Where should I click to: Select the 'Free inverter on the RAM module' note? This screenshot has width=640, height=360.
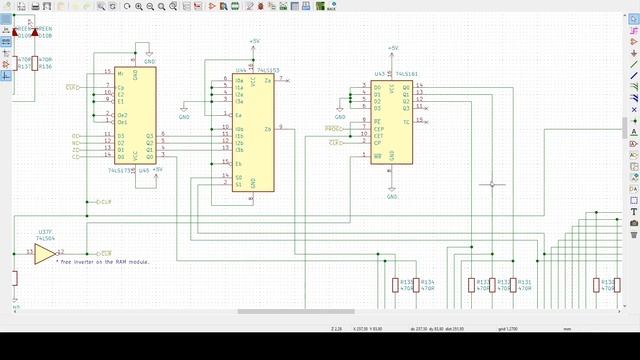click(102, 262)
